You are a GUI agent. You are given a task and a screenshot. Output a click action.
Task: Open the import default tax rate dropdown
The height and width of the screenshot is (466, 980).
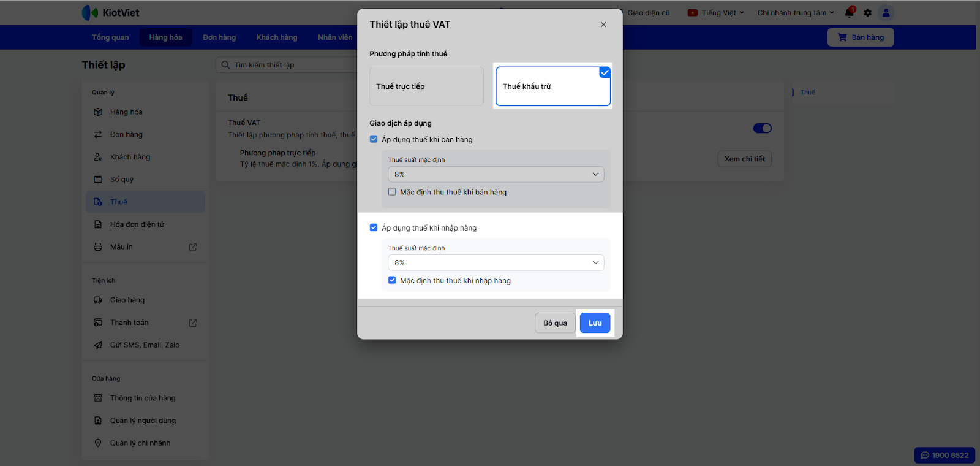click(x=496, y=262)
